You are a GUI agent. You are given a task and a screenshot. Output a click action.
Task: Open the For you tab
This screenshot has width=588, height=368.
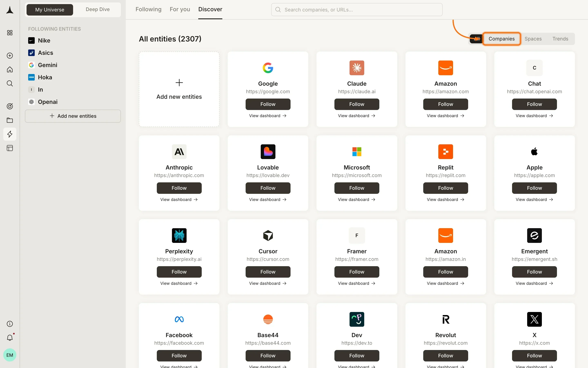[180, 9]
